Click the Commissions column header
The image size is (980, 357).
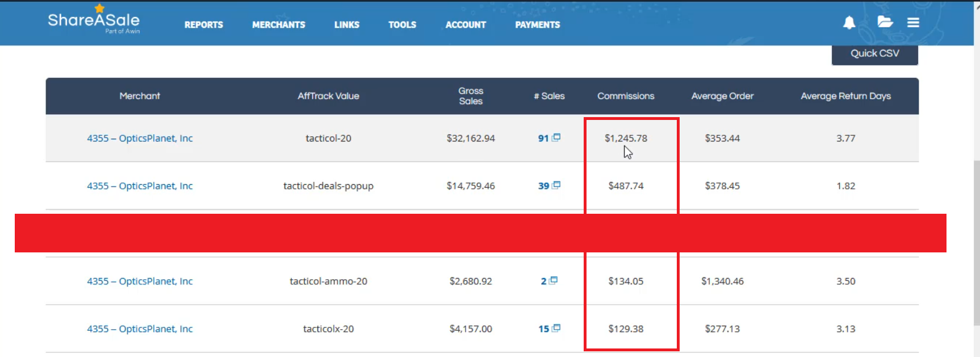pos(626,96)
